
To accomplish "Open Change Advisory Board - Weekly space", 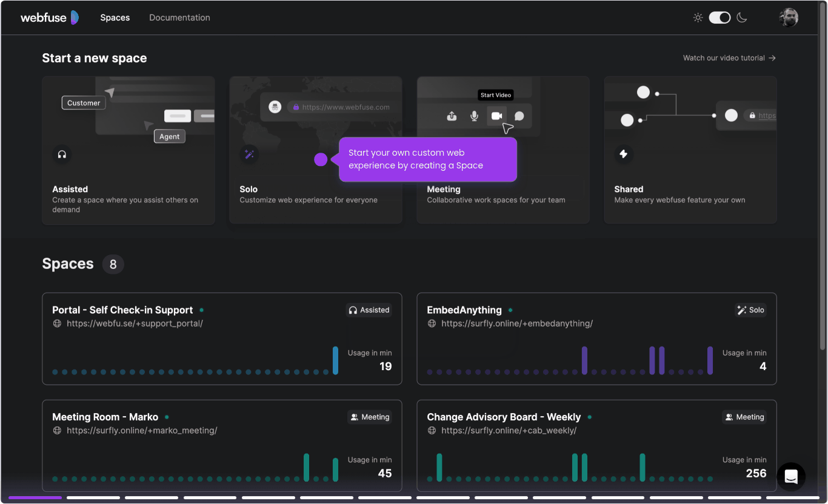I will click(x=596, y=445).
